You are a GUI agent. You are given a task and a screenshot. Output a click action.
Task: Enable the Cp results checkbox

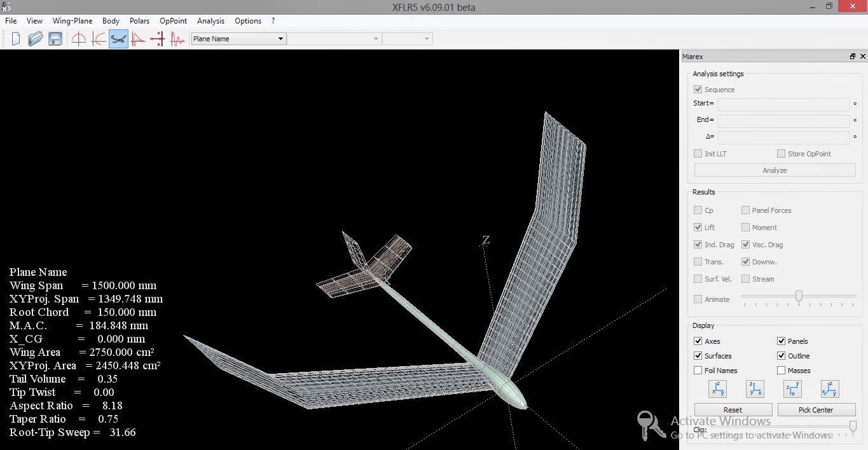click(697, 210)
